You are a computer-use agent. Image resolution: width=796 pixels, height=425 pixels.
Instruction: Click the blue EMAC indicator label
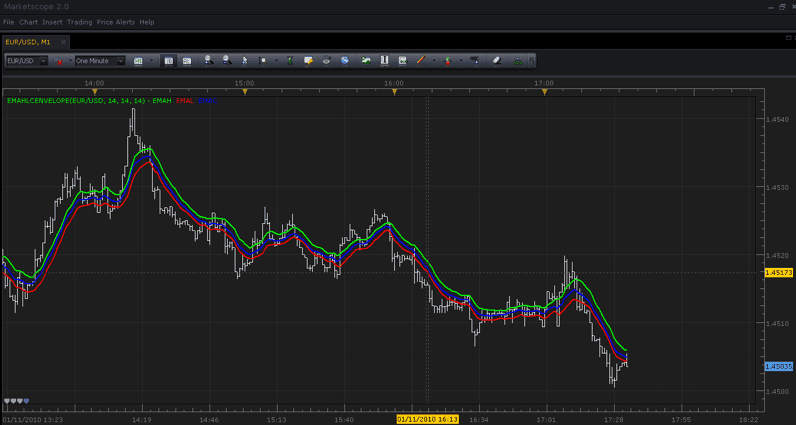pyautogui.click(x=208, y=101)
